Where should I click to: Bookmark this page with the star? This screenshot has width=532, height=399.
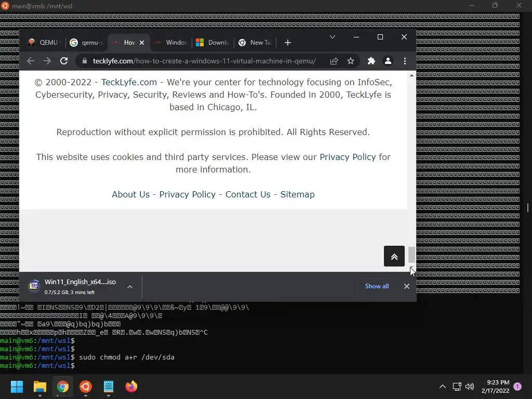pyautogui.click(x=351, y=61)
